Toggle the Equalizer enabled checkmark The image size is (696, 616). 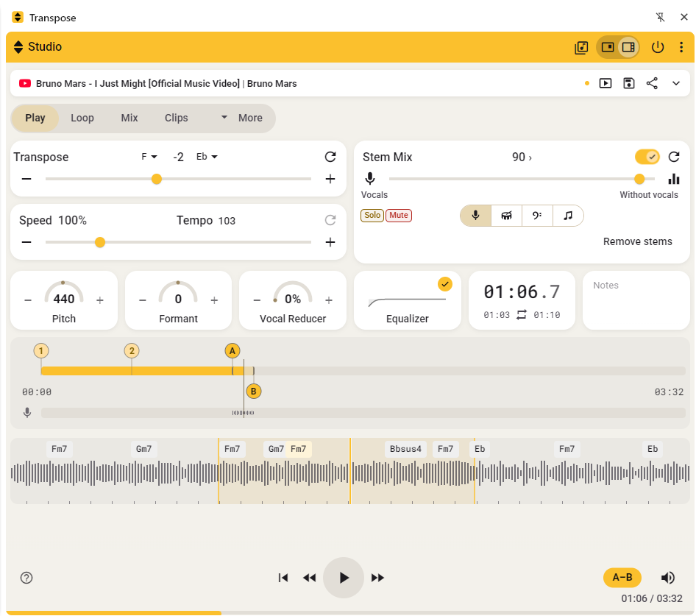coord(445,284)
